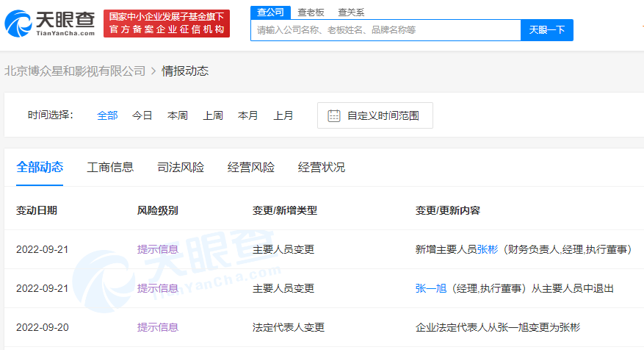Filter time by 上周
This screenshot has width=644, height=350.
[x=213, y=115]
